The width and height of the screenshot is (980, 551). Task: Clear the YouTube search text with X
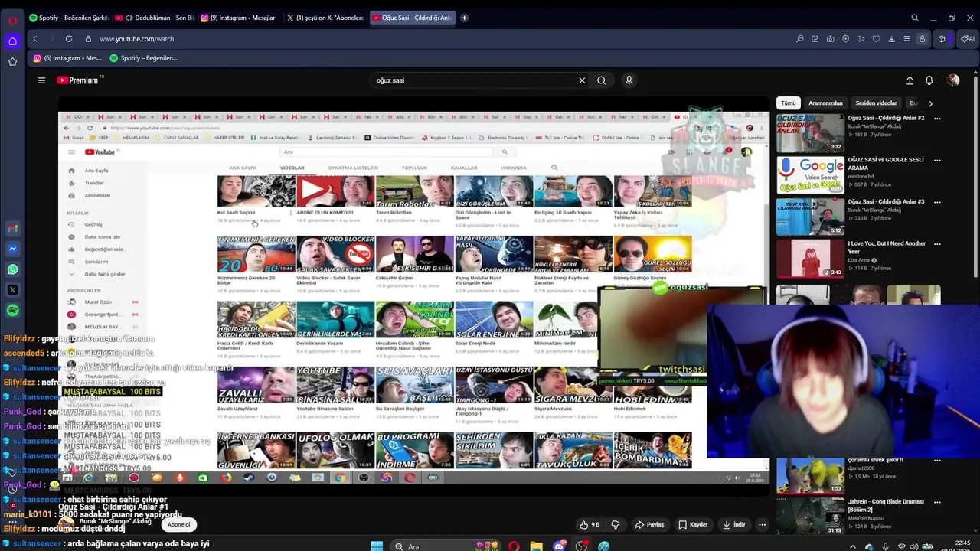(x=582, y=80)
